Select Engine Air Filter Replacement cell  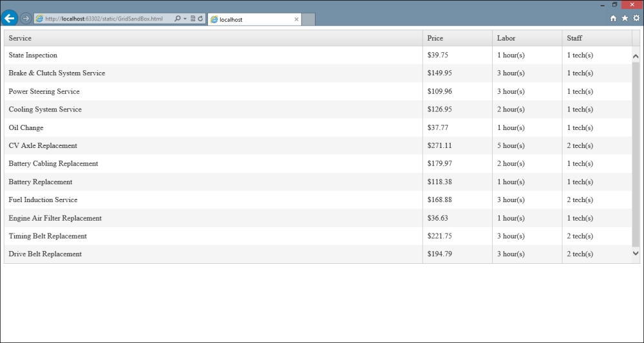[x=213, y=218]
